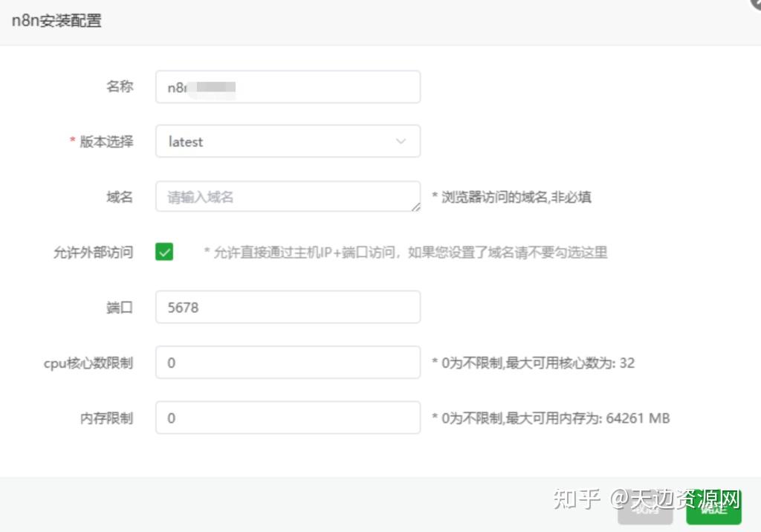Screen dimensions: 761x532
Task: Click the 名称 field label
Action: pyautogui.click(x=120, y=86)
